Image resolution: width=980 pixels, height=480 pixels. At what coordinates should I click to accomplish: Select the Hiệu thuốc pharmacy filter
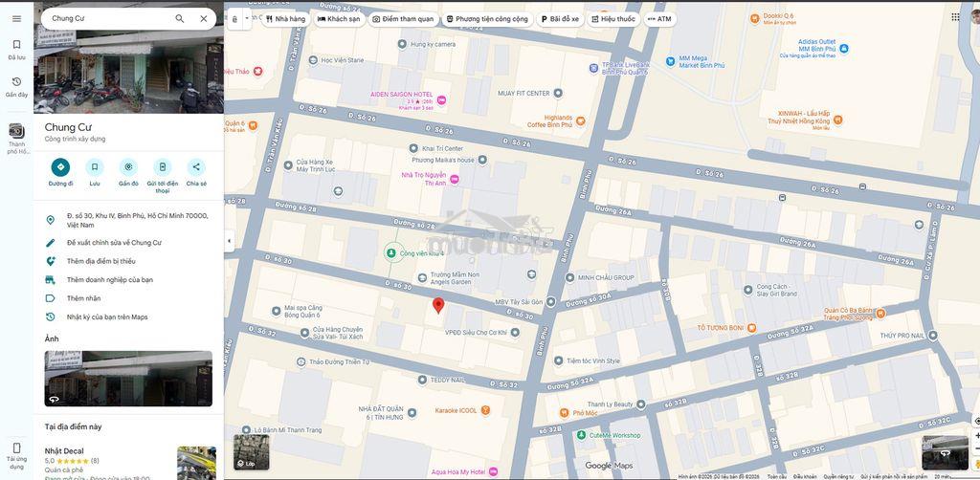point(613,19)
